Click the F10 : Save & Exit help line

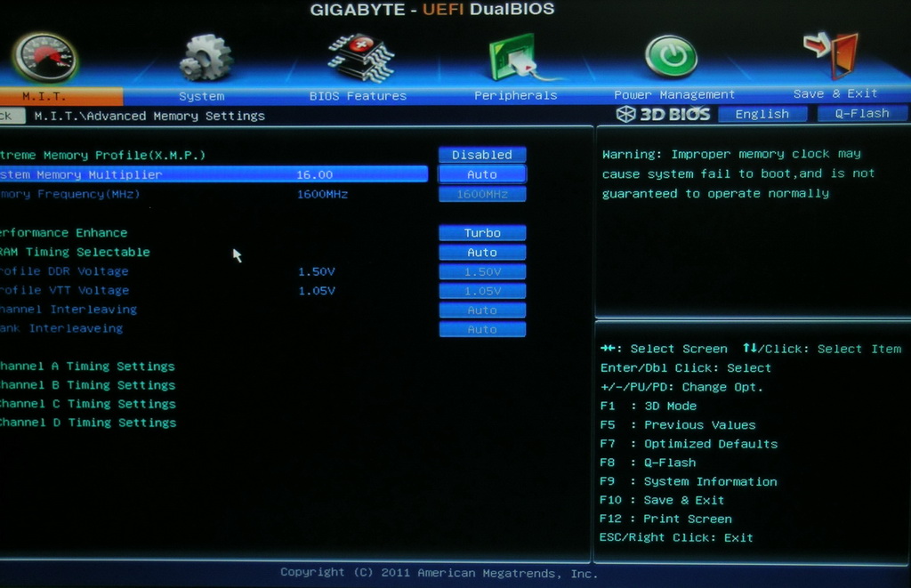pos(662,500)
